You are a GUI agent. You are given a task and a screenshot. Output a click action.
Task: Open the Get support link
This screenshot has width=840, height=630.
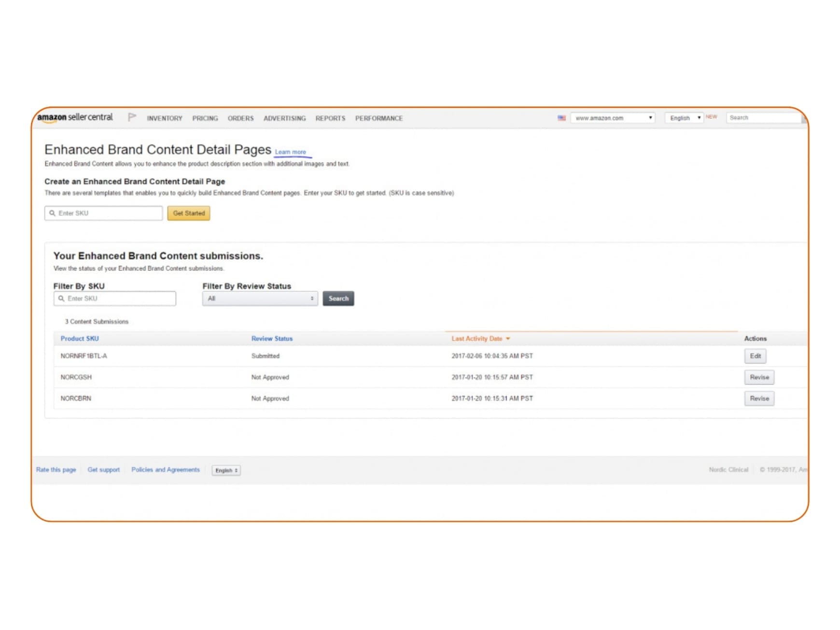point(103,470)
